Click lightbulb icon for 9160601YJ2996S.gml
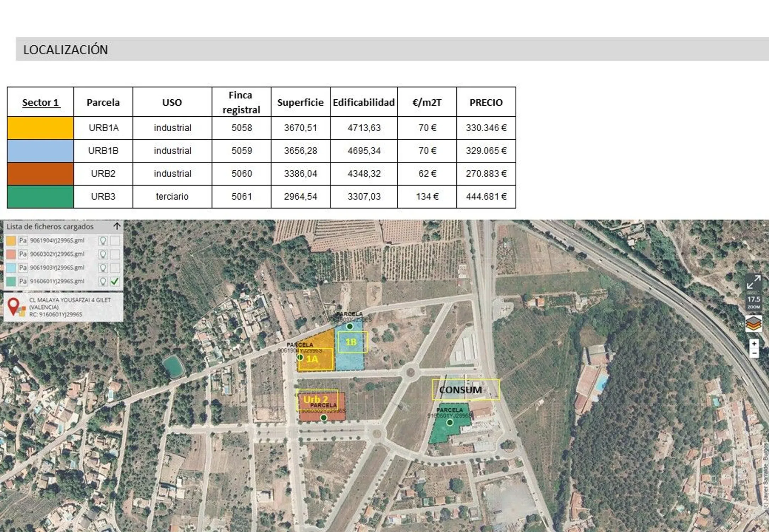Image resolution: width=769 pixels, height=532 pixels. tap(103, 282)
